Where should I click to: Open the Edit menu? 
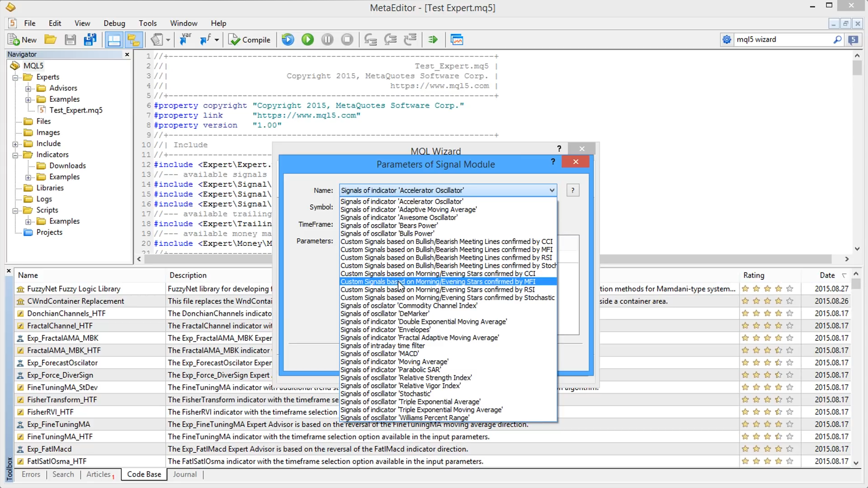55,23
